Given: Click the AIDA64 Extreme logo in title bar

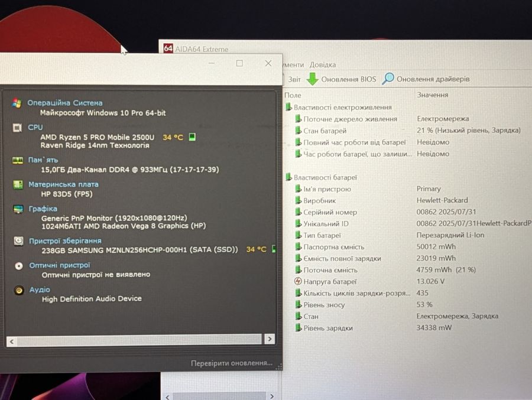Looking at the screenshot, I should coord(168,48).
